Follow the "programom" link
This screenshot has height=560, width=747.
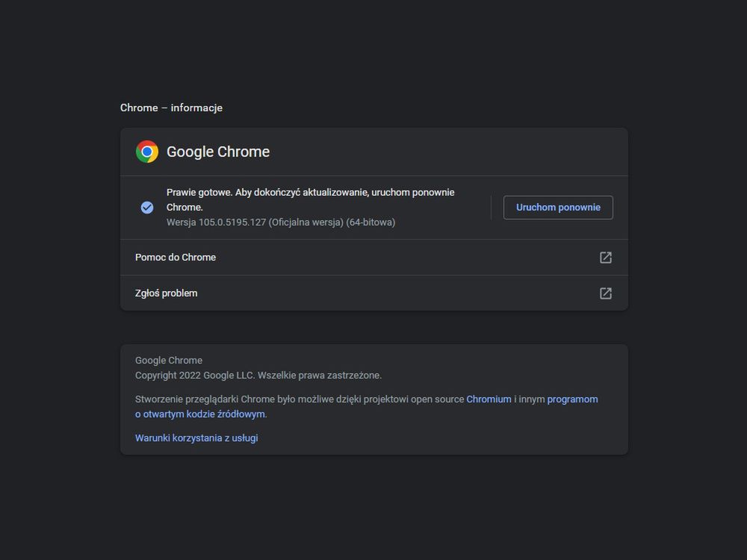(572, 399)
